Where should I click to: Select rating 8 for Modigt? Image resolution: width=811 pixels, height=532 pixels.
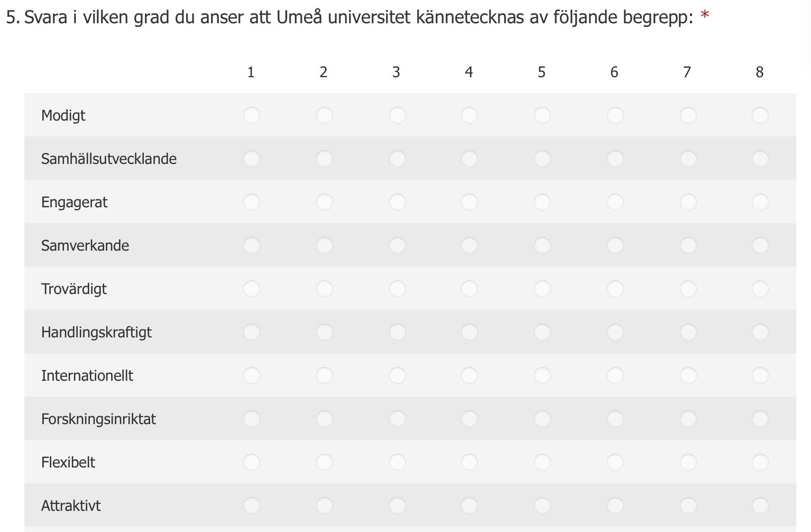[x=760, y=115]
